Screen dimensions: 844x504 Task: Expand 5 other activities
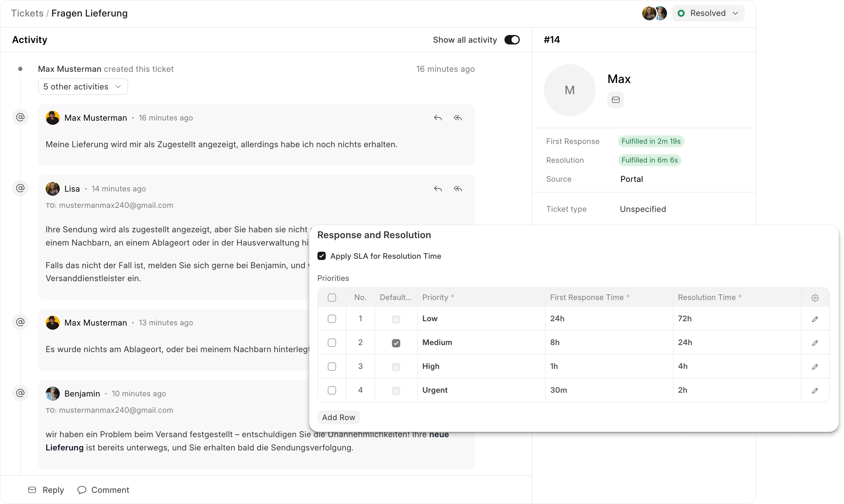pyautogui.click(x=82, y=87)
